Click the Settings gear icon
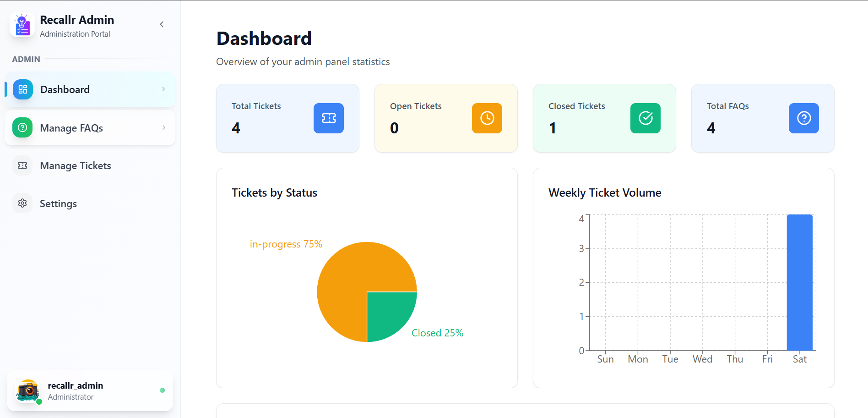Image resolution: width=868 pixels, height=418 pixels. click(22, 203)
